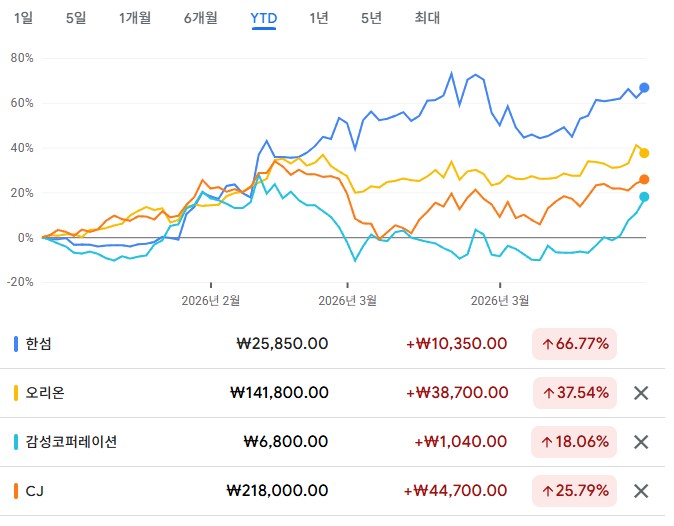The width and height of the screenshot is (674, 526).
Task: Select the 5년 range tab
Action: [x=371, y=18]
